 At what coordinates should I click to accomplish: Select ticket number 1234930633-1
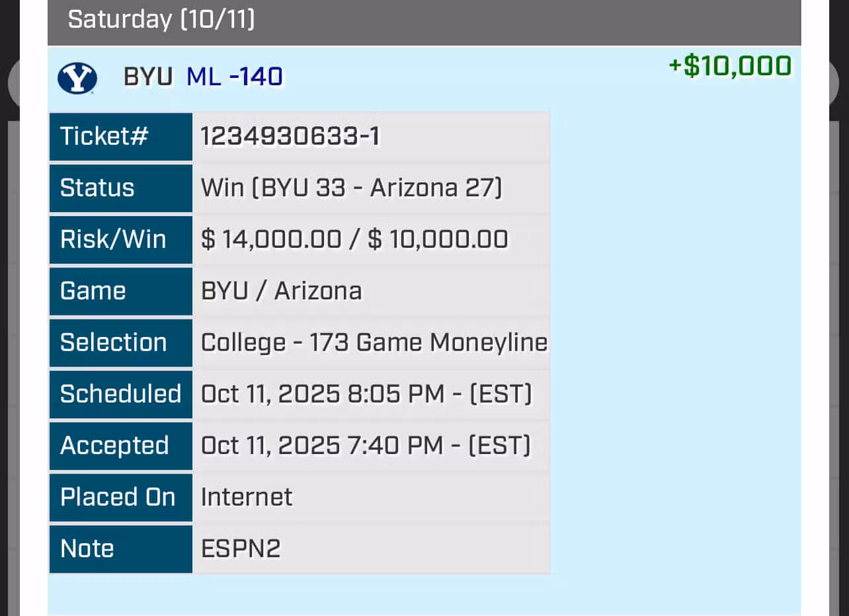(x=290, y=137)
